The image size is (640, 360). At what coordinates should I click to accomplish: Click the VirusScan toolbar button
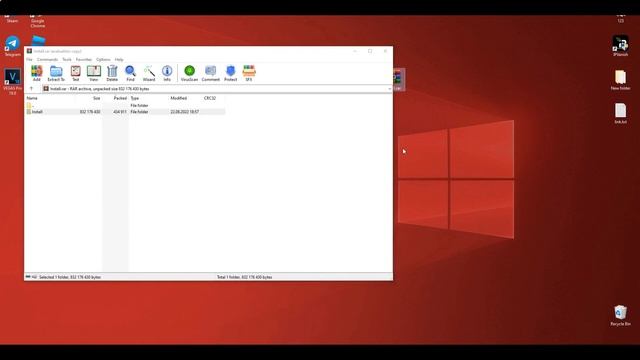[x=189, y=73]
